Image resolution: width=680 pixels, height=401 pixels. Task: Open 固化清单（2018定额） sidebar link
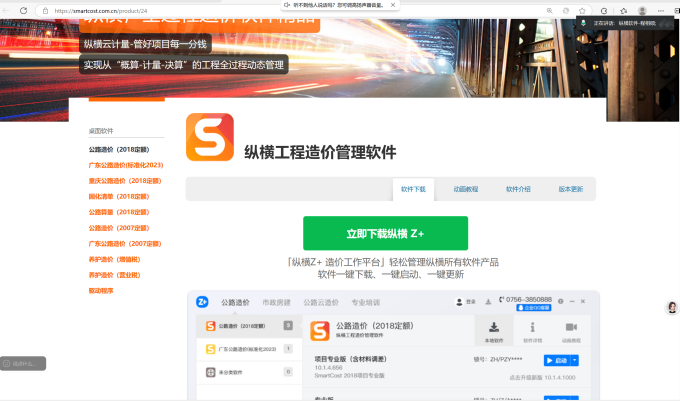[x=119, y=196]
